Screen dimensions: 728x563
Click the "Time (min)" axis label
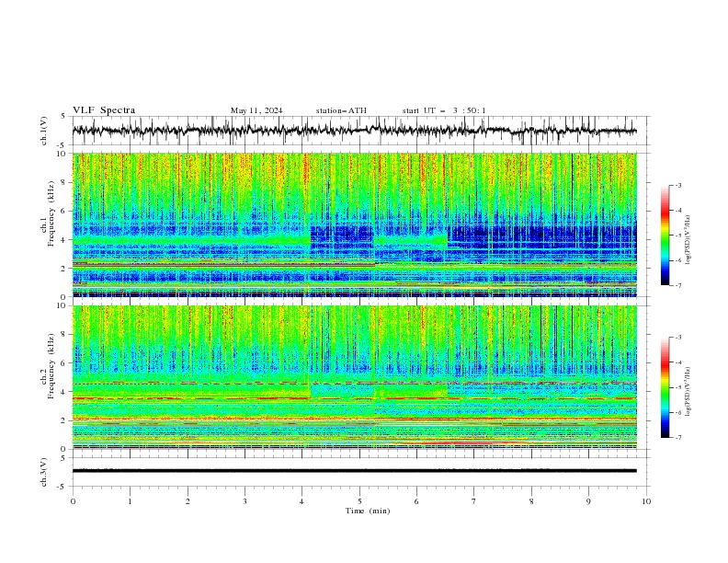point(368,511)
